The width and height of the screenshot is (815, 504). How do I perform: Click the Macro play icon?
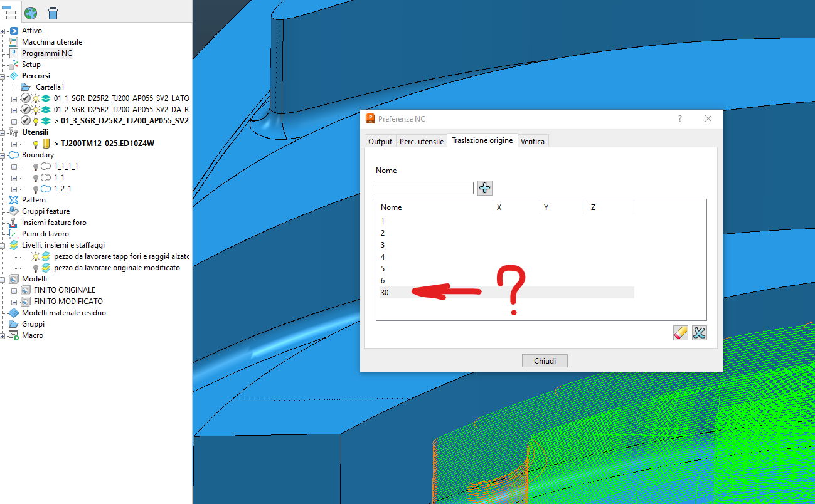(x=14, y=335)
